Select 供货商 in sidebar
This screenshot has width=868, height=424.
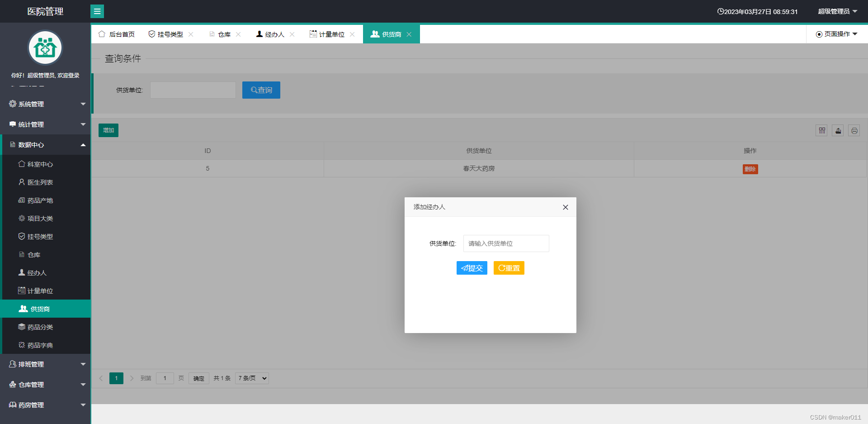[46, 309]
